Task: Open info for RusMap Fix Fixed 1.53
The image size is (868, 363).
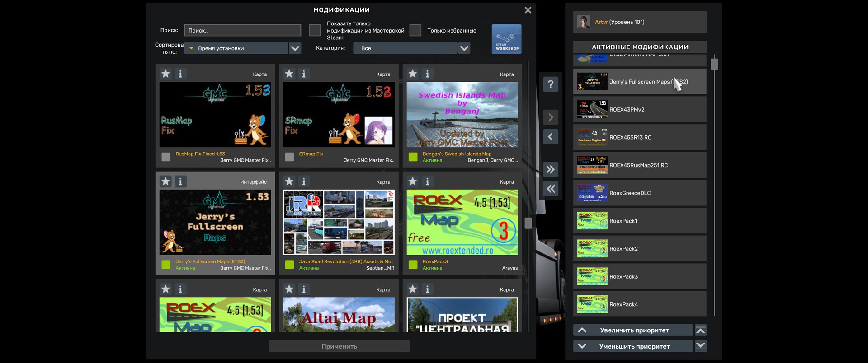Action: point(180,74)
